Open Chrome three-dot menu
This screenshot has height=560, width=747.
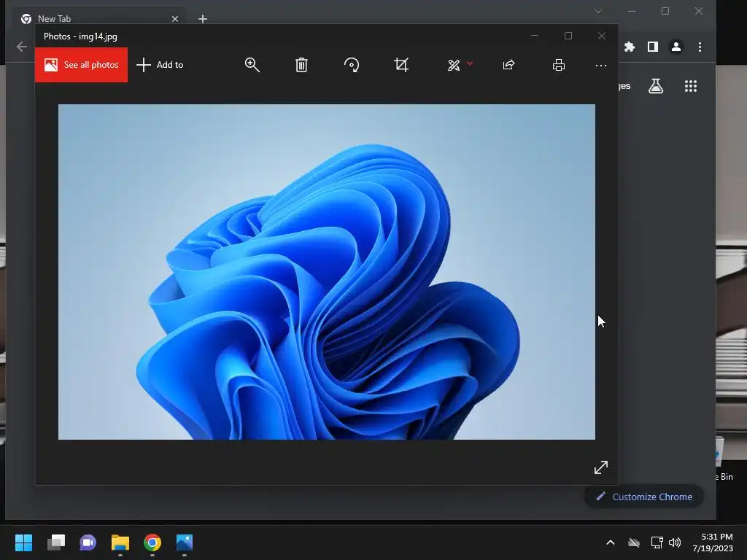click(x=700, y=47)
